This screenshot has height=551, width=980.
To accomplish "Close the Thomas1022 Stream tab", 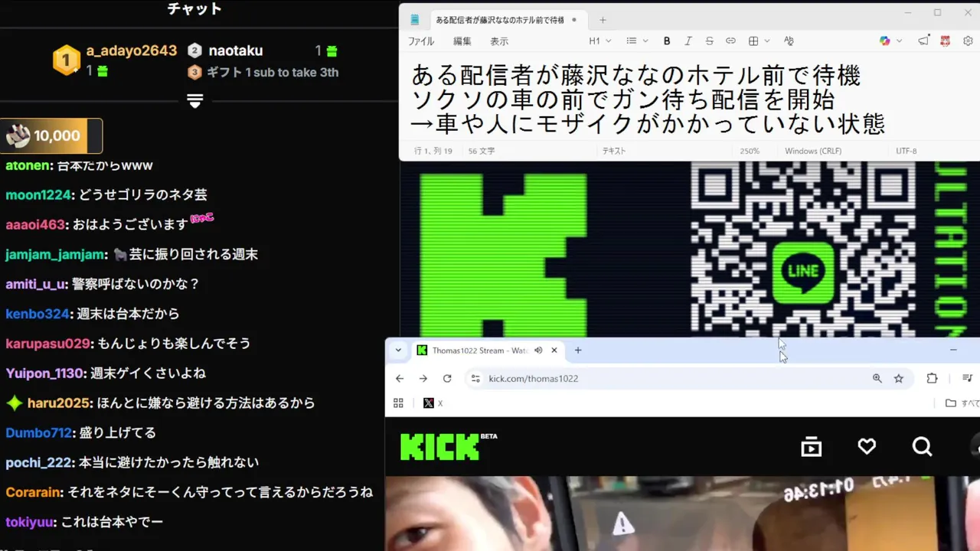I will point(554,350).
